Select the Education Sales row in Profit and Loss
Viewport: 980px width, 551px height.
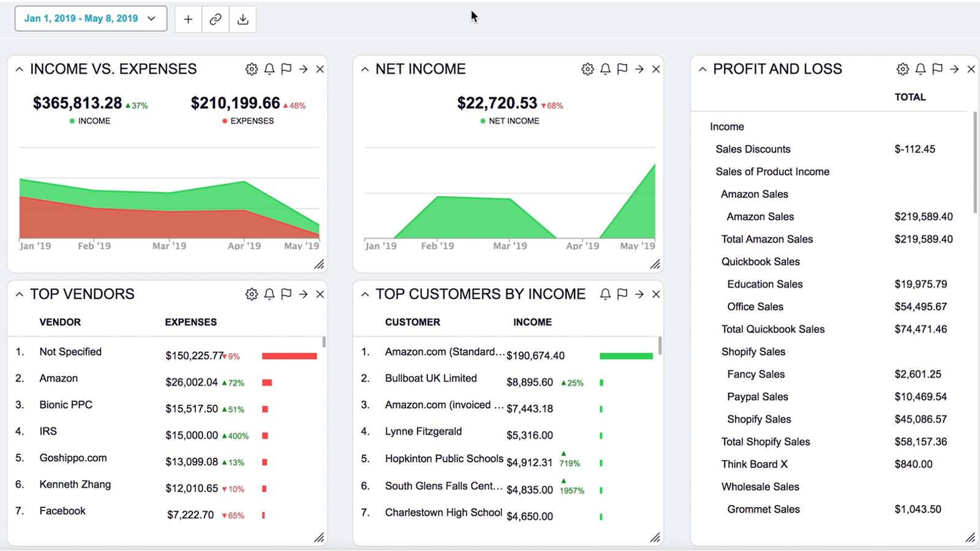[764, 284]
